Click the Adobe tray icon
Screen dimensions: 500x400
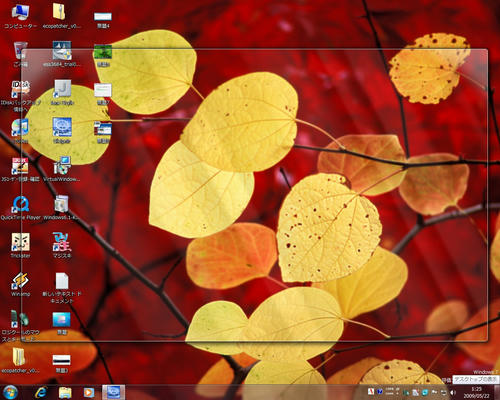click(x=371, y=391)
